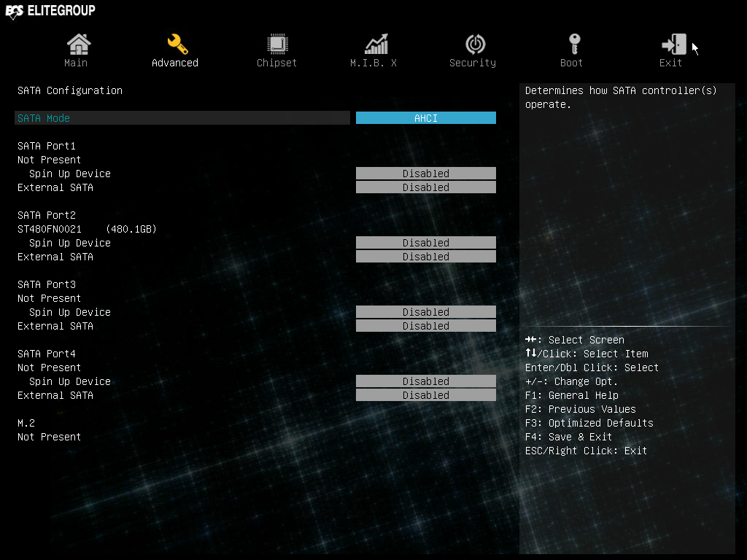Click the ST480FN0021 (480.1GB) drive entry
The width and height of the screenshot is (747, 560).
point(88,229)
